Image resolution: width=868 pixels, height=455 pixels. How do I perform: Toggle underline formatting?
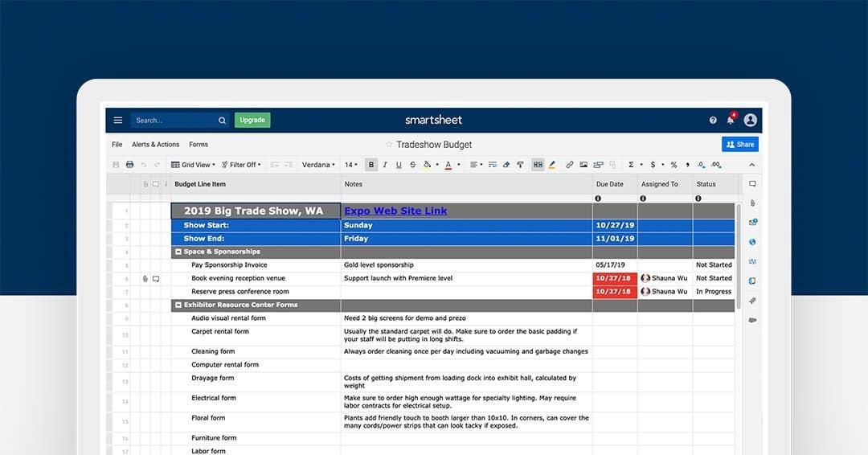coord(399,165)
